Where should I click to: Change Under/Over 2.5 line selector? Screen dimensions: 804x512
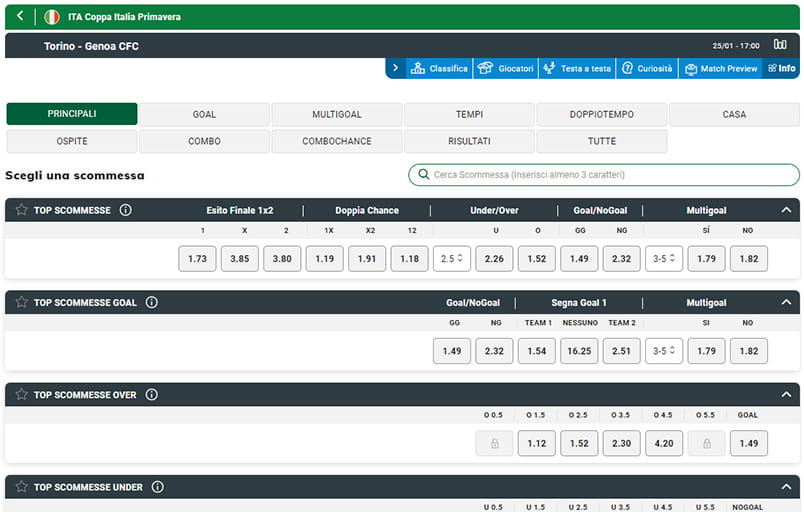(x=452, y=258)
